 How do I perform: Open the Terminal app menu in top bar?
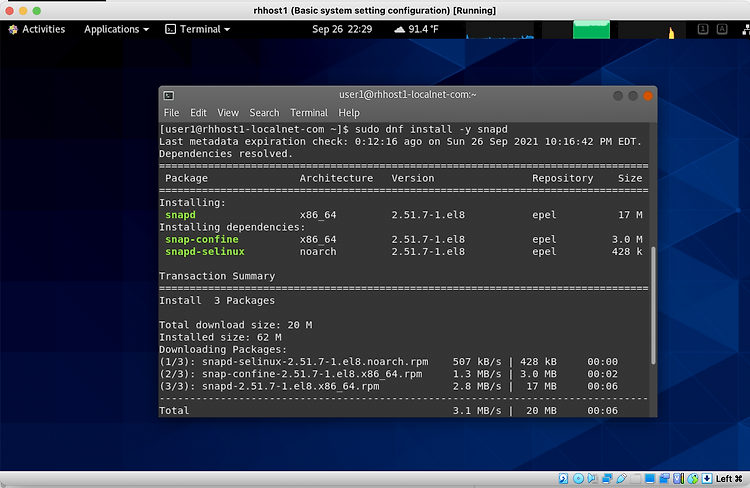click(x=198, y=29)
